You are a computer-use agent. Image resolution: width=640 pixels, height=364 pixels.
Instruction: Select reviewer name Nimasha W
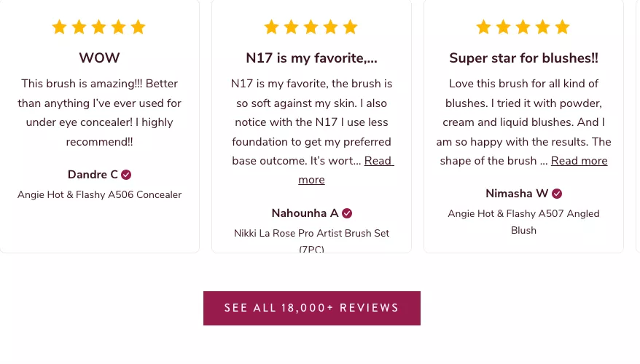click(x=517, y=194)
